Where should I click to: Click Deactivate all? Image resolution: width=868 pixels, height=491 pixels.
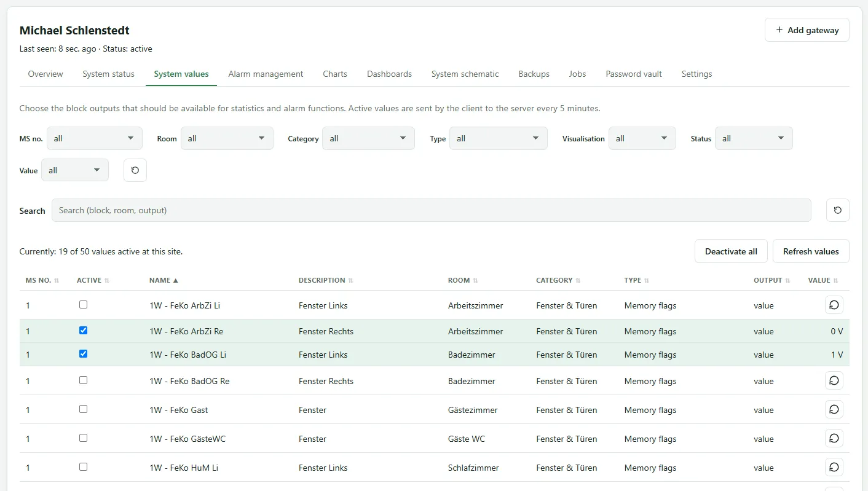(731, 251)
